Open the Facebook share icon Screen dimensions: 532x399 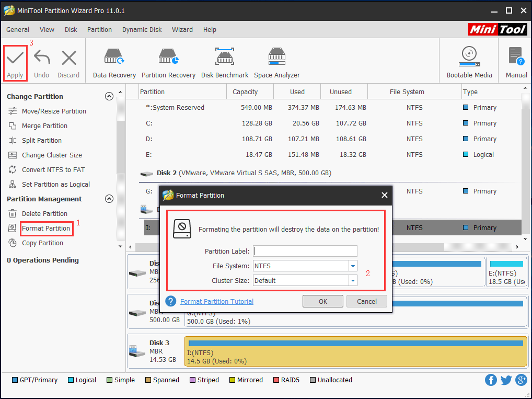(491, 380)
